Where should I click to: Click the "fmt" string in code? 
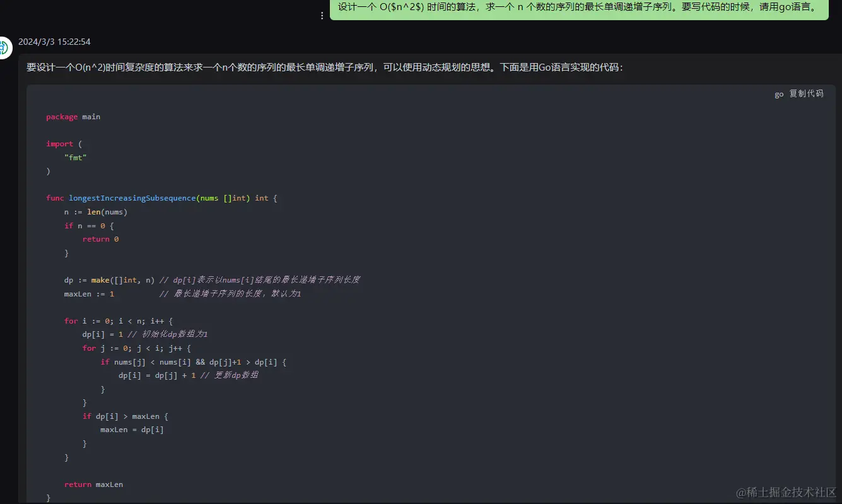coord(76,158)
